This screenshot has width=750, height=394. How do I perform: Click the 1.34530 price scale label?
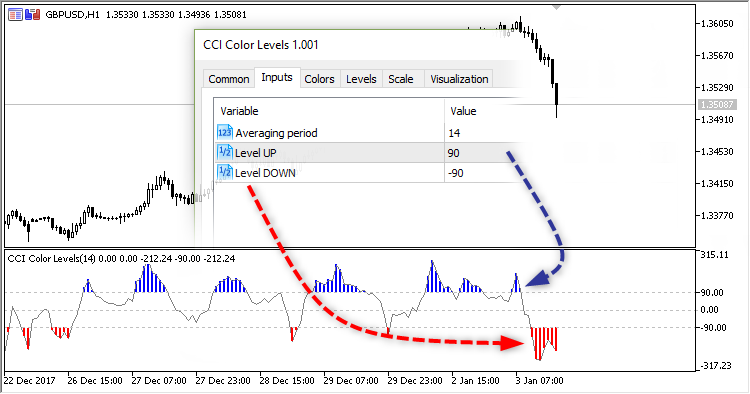(x=717, y=152)
